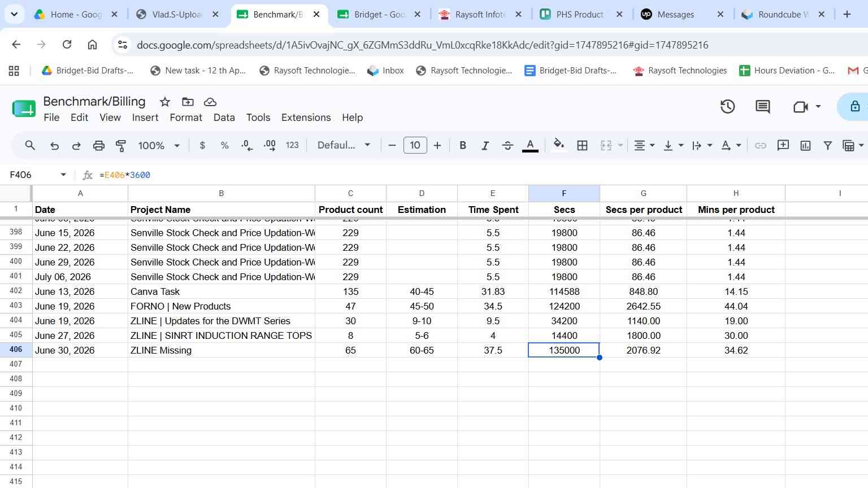Click the paint format roller icon

[121, 145]
